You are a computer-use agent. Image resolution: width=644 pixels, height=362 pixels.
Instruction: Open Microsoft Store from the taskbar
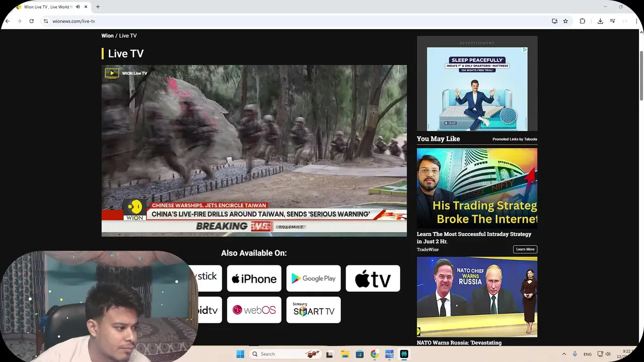tap(359, 354)
